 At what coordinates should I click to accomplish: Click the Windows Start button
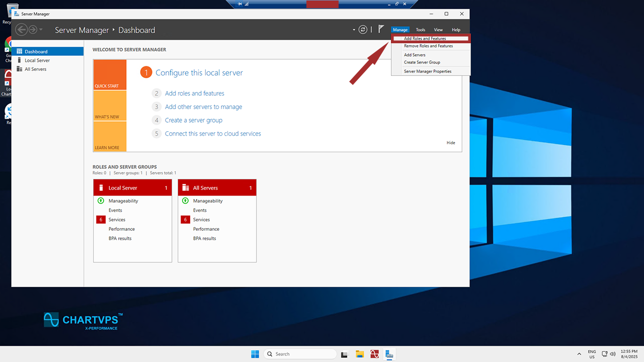(x=255, y=354)
